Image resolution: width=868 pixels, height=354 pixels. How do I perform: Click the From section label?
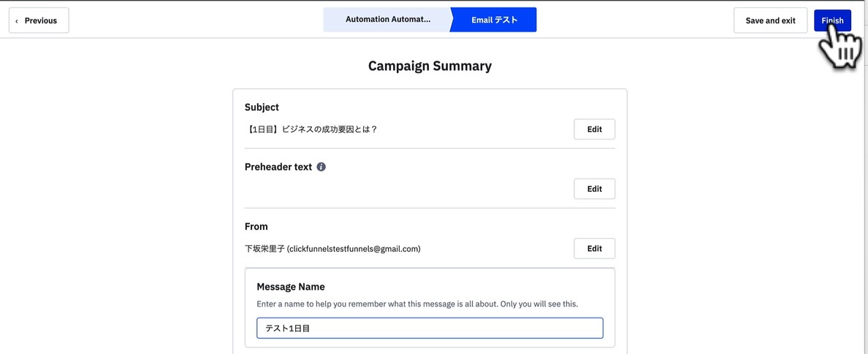(x=256, y=227)
